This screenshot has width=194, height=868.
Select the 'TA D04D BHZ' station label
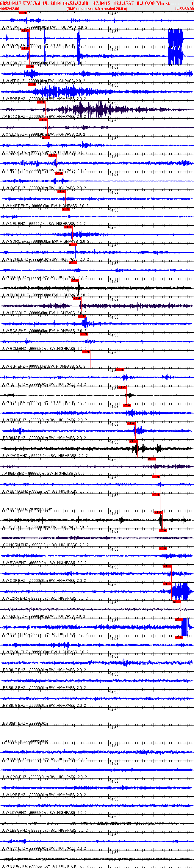15,742
